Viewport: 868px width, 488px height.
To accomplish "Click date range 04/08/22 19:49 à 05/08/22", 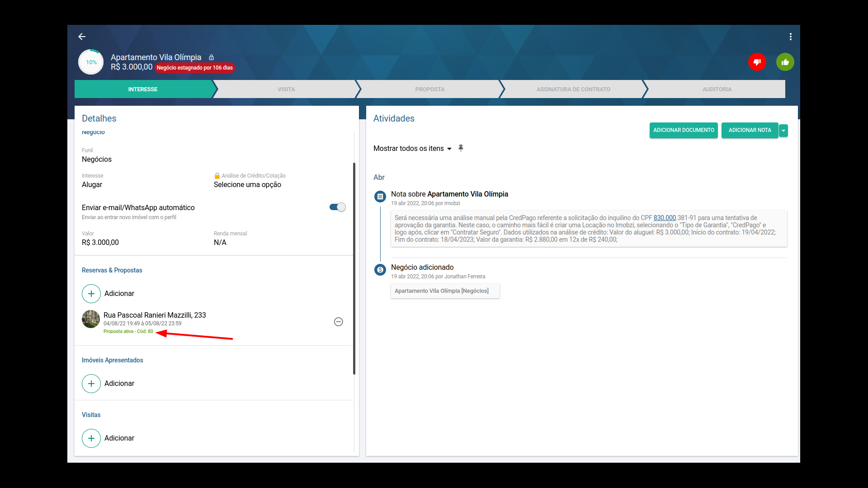I will click(142, 324).
